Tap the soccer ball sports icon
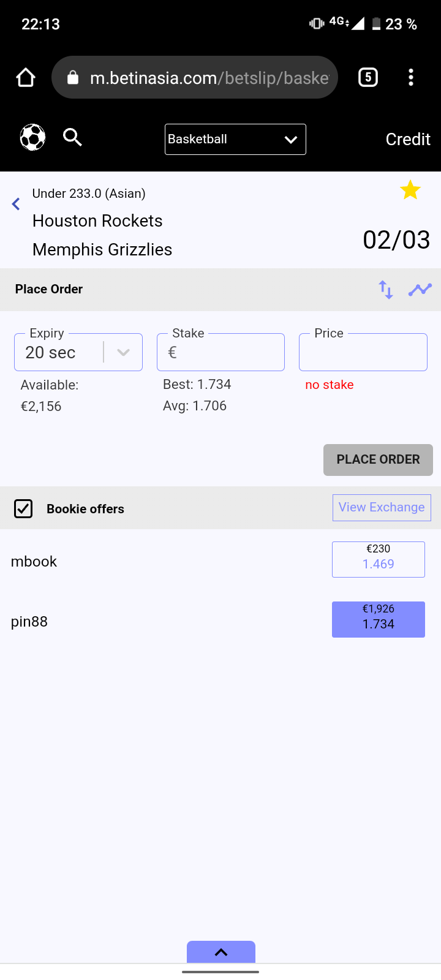The height and width of the screenshot is (980, 441). [33, 138]
